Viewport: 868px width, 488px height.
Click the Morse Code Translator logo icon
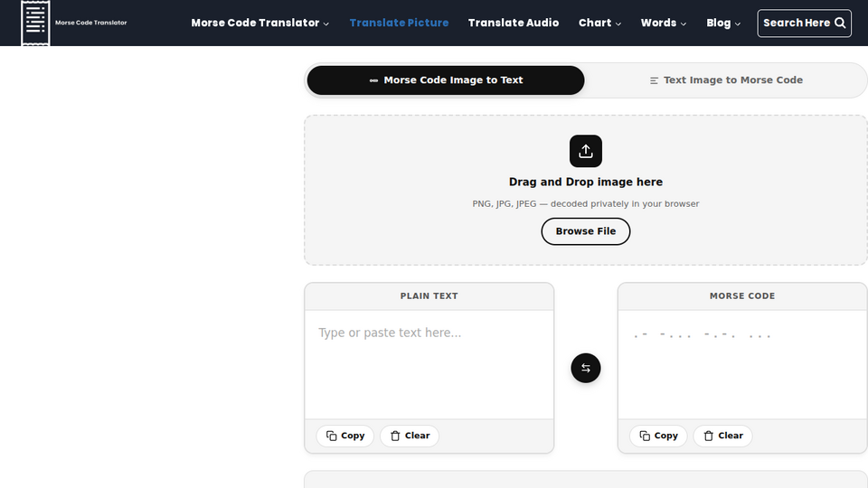(35, 23)
